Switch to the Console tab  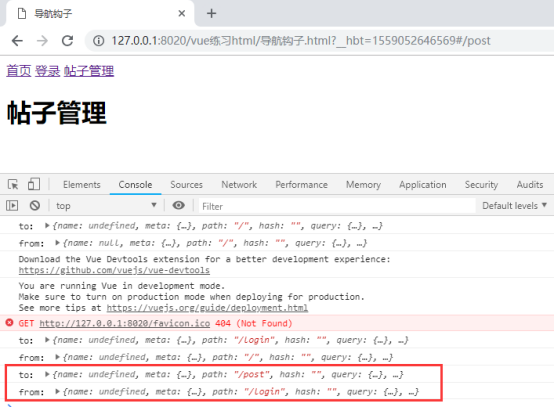(x=135, y=185)
